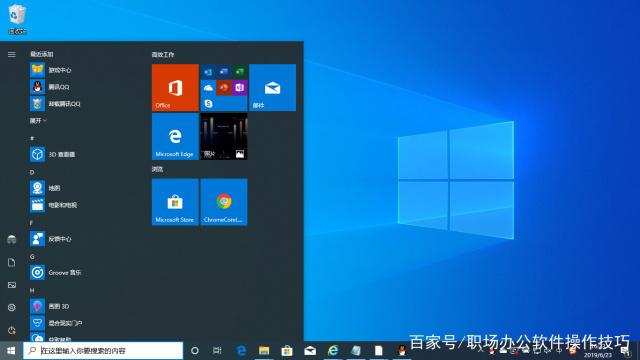Open PowerPoint small tile in Office folder
Viewport: 640px width, 360px height.
224,87
